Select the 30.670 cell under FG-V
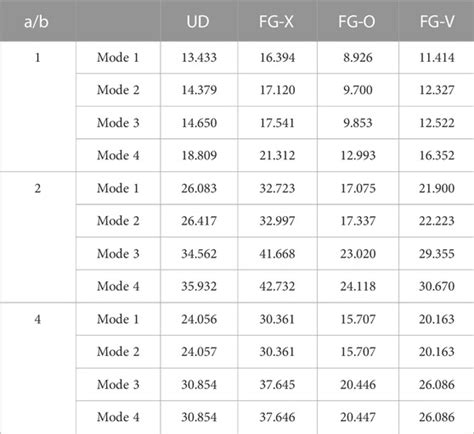474x434 pixels. pos(437,286)
